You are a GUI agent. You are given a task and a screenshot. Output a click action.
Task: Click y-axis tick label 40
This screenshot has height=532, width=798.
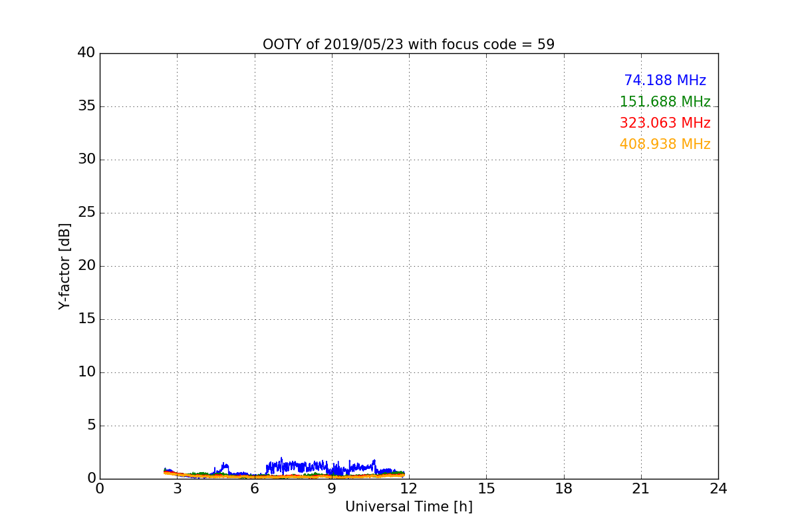[x=86, y=53]
